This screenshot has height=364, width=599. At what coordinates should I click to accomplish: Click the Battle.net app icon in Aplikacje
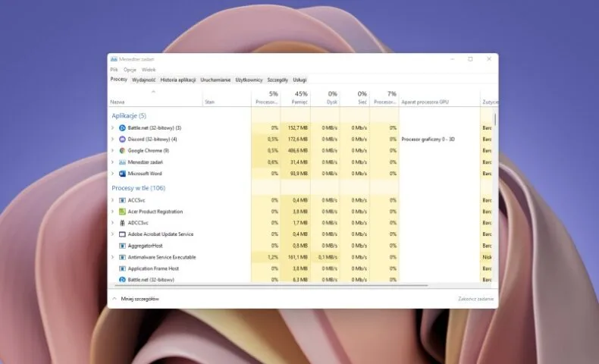click(x=122, y=128)
